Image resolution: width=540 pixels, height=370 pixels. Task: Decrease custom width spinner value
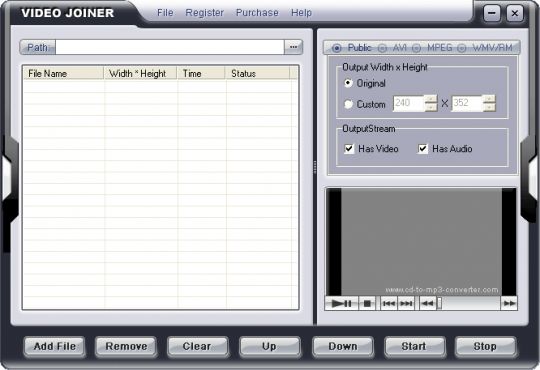[x=431, y=107]
